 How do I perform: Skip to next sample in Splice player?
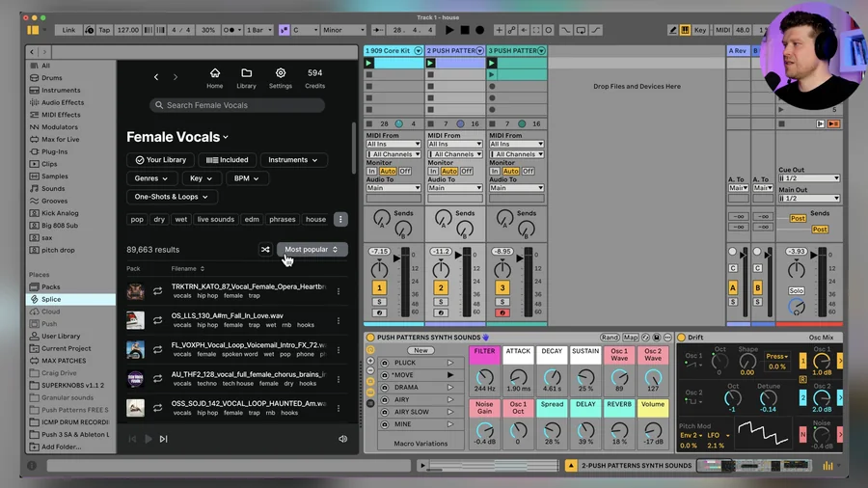click(163, 439)
